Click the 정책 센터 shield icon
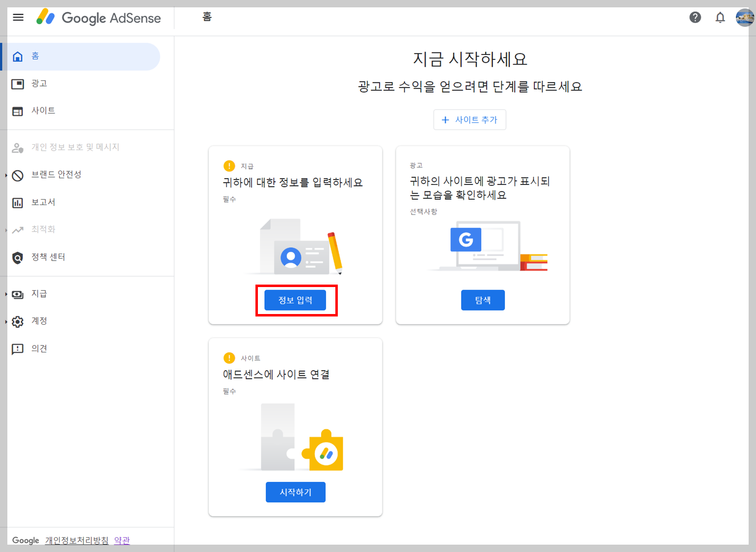Viewport: 756px width, 552px height. click(18, 258)
